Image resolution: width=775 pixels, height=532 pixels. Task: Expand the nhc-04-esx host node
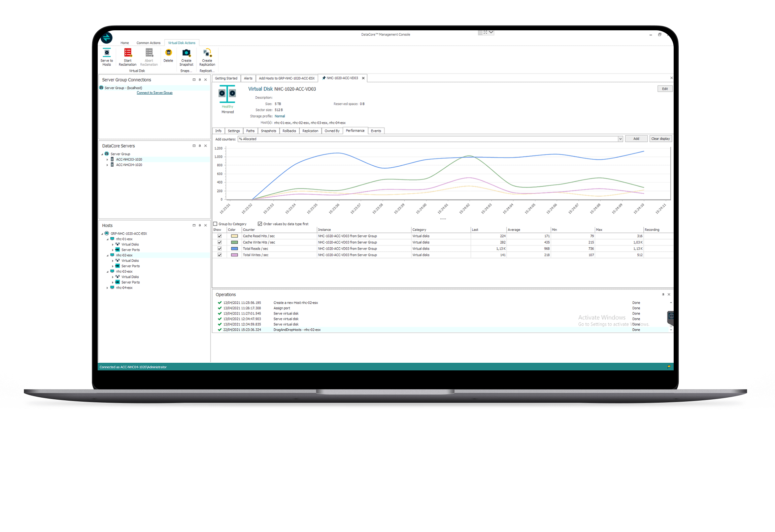(107, 288)
